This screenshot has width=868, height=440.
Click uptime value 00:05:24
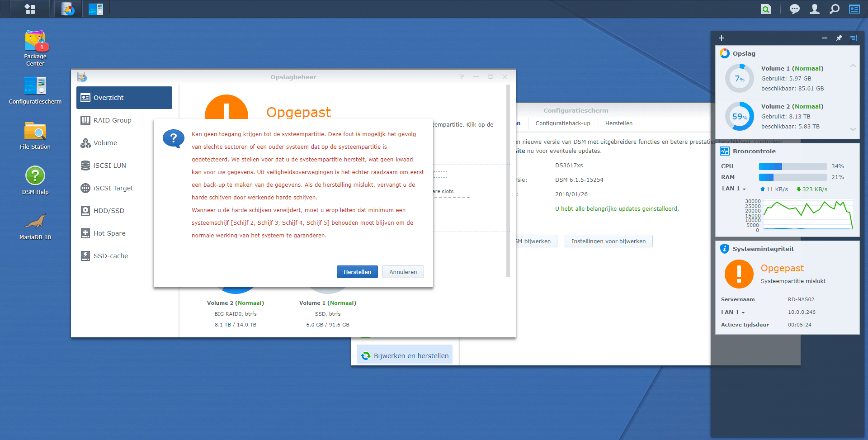800,325
